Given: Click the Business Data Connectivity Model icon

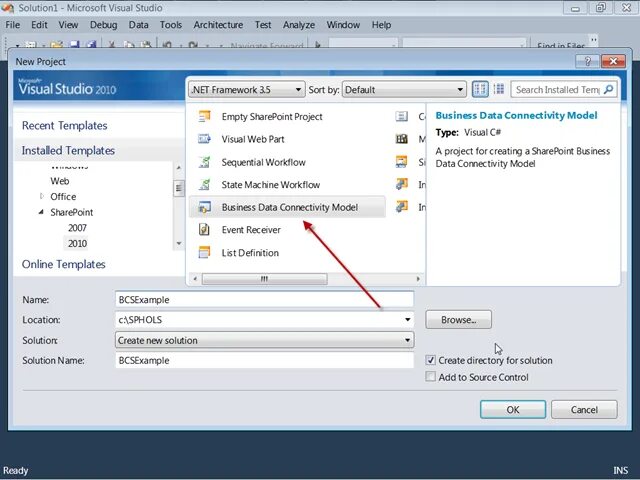Looking at the screenshot, I should click(x=204, y=207).
